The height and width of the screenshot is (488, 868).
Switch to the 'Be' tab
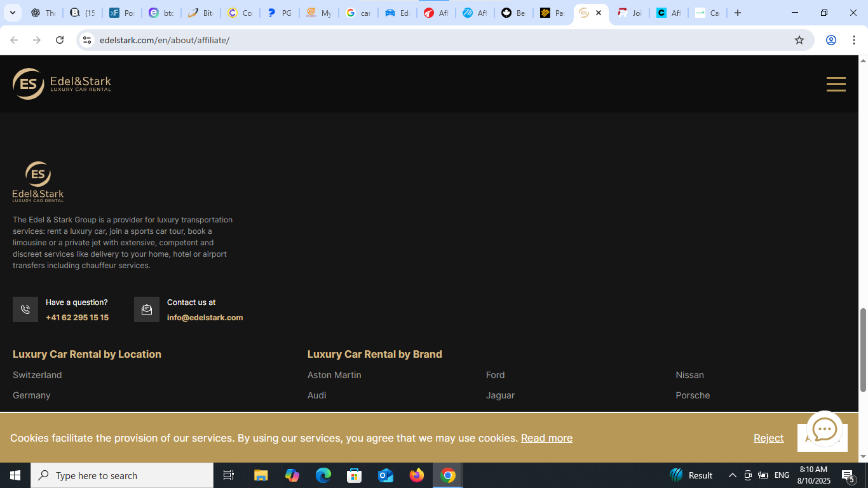tap(513, 13)
